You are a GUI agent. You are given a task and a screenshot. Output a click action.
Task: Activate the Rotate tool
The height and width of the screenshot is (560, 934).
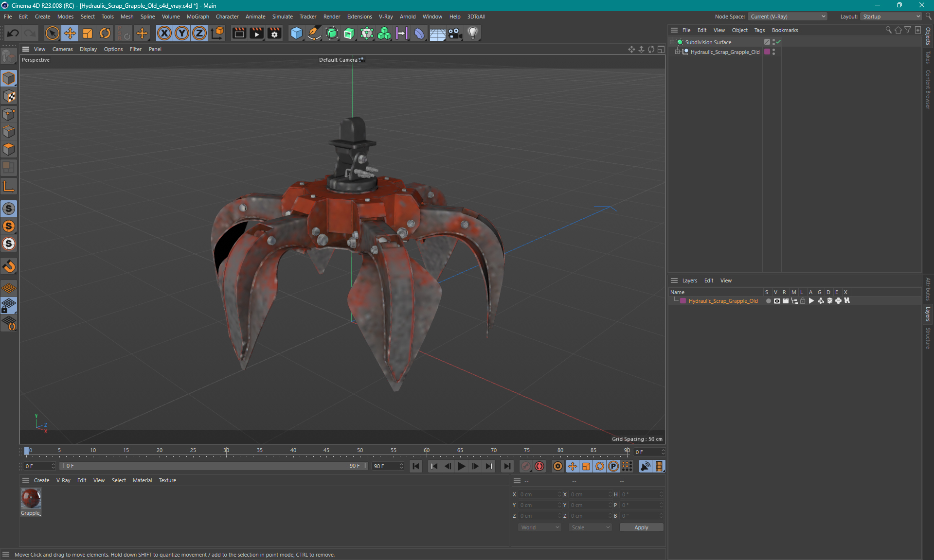pos(105,33)
